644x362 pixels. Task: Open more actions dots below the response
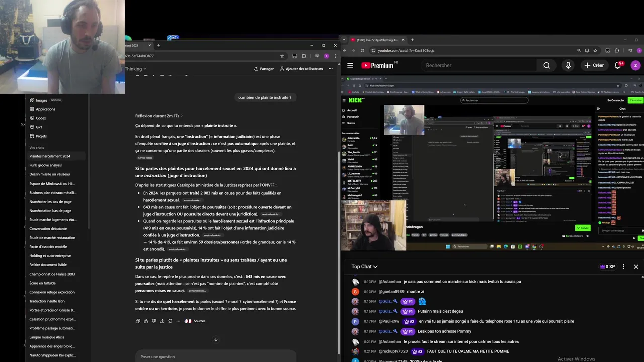(x=178, y=321)
